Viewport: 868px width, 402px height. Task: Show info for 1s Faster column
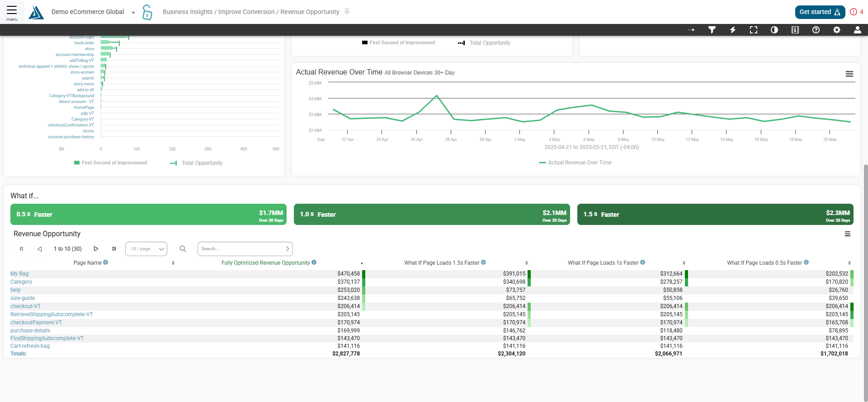643,262
